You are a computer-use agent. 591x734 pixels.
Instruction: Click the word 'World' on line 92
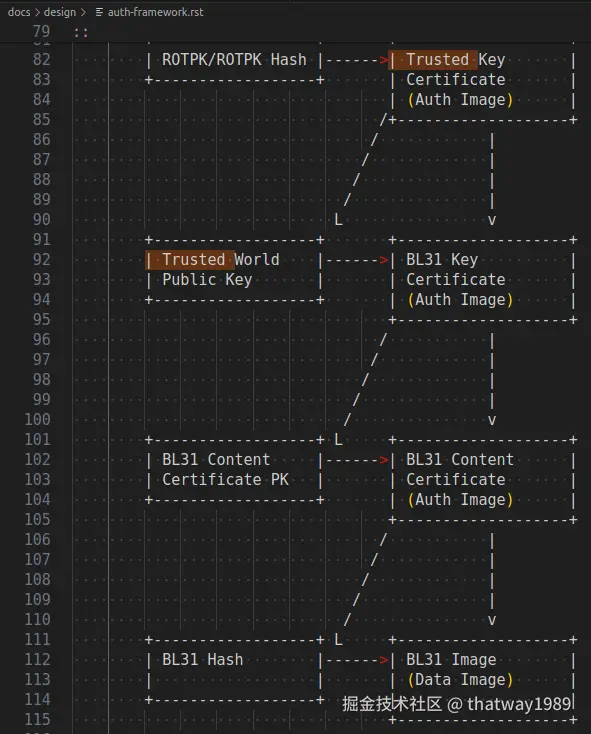(256, 260)
